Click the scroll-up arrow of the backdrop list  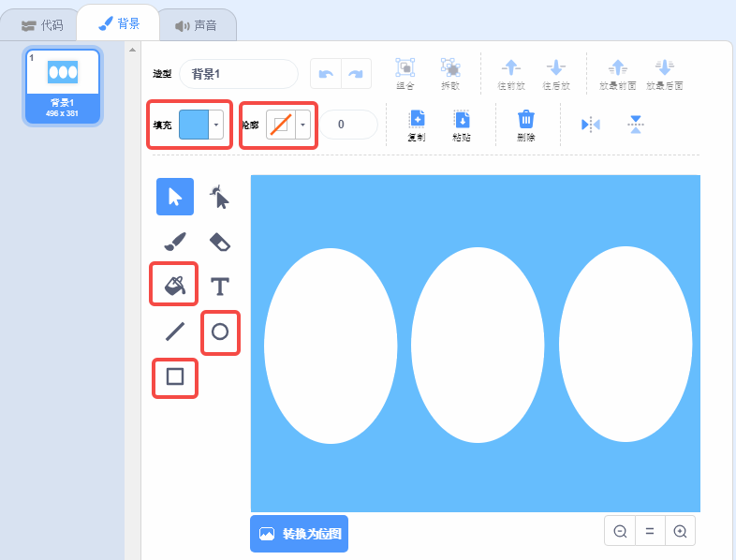click(132, 50)
